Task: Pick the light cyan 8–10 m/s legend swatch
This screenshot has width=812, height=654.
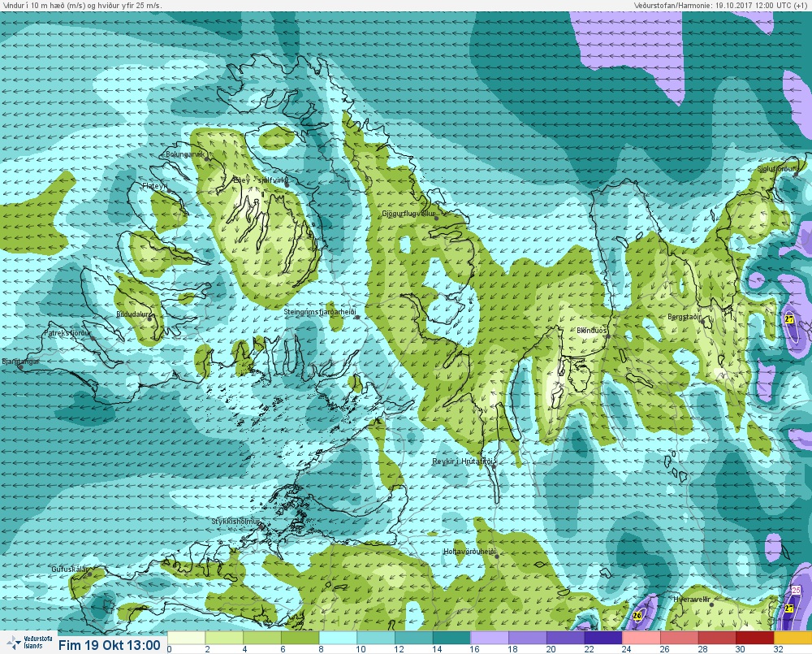Action: click(338, 638)
